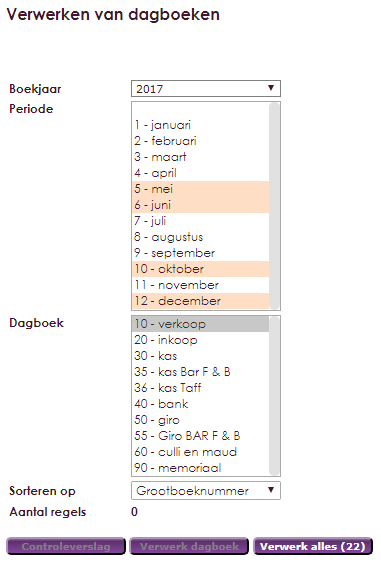381x564 pixels.
Task: Select period 10 - oktober
Action: [200, 269]
